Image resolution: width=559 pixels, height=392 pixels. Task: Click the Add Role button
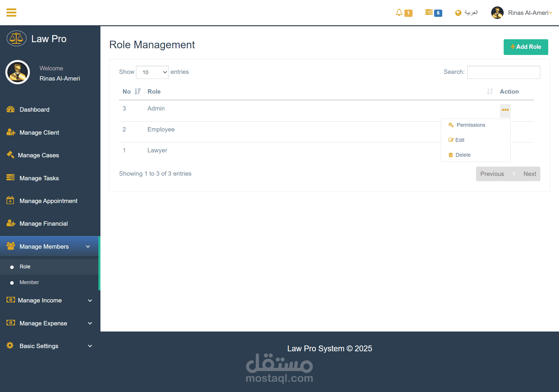(x=526, y=47)
